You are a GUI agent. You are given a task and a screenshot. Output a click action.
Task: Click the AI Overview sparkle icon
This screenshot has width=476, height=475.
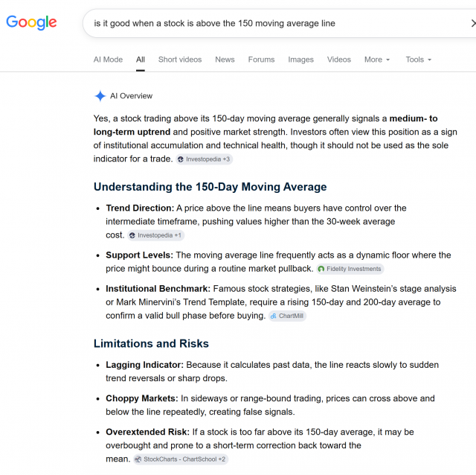[100, 96]
